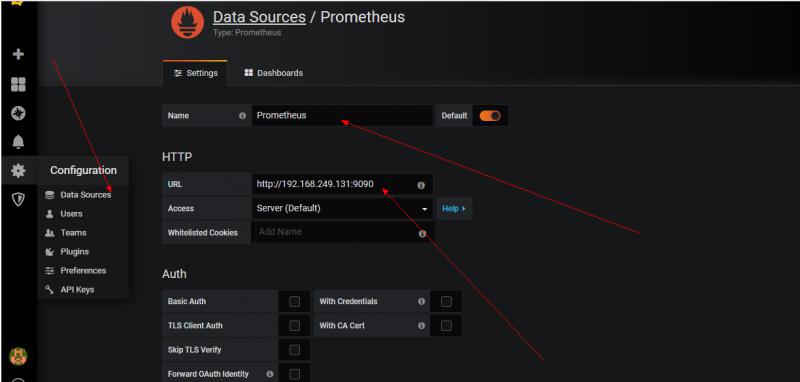Viewport: 800px width, 382px height.
Task: Open the Alerting bell icon
Action: [18, 142]
